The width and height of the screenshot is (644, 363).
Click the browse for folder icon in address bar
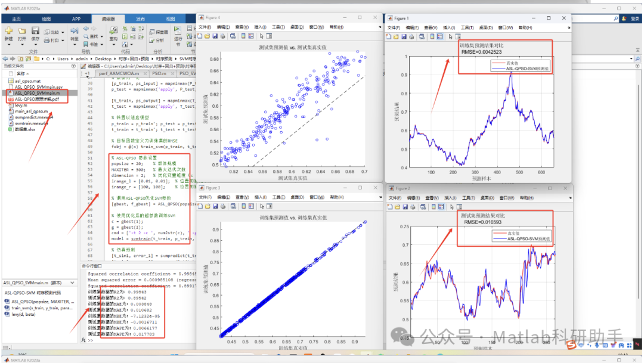click(x=29, y=59)
